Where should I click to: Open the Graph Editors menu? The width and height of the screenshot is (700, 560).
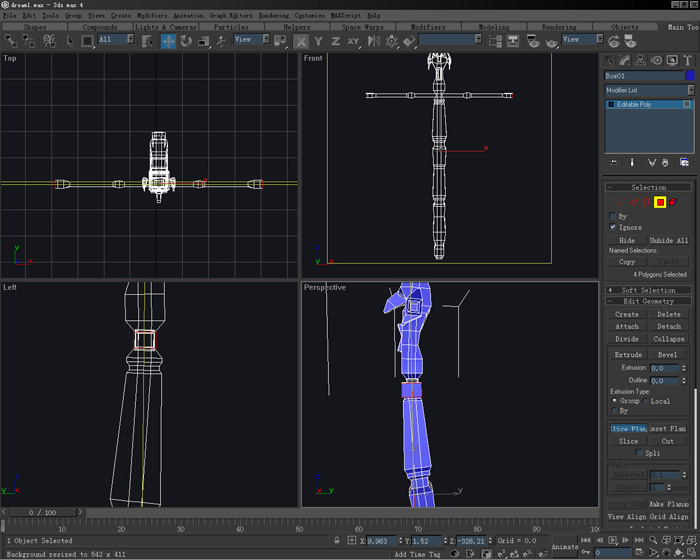tap(231, 15)
